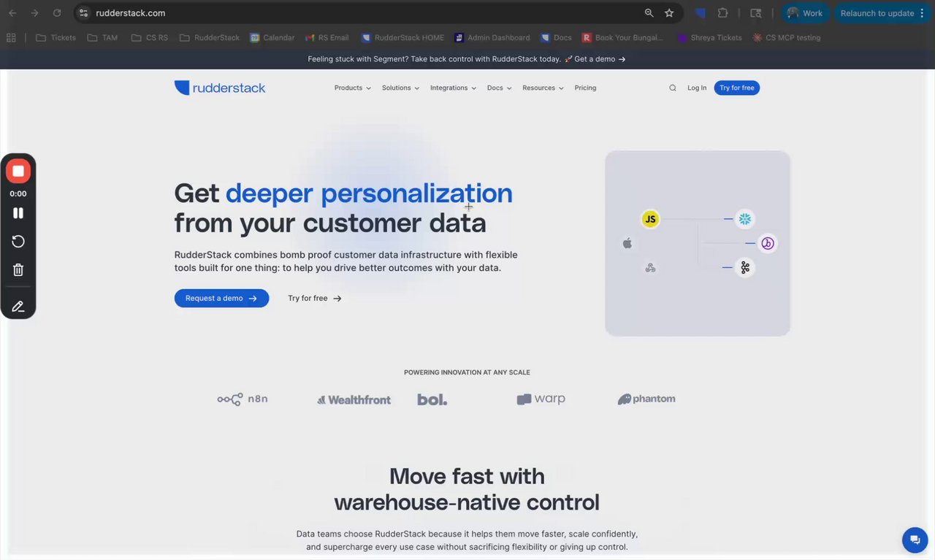Open the apps grid in bookmarks bar
The width and height of the screenshot is (935, 560).
pos(11,37)
